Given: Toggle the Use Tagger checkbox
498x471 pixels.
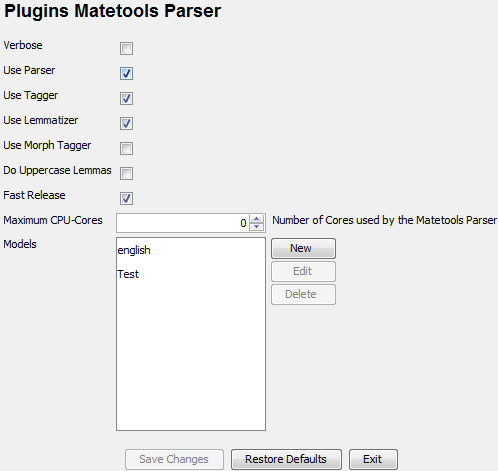Looking at the screenshot, I should point(126,98).
